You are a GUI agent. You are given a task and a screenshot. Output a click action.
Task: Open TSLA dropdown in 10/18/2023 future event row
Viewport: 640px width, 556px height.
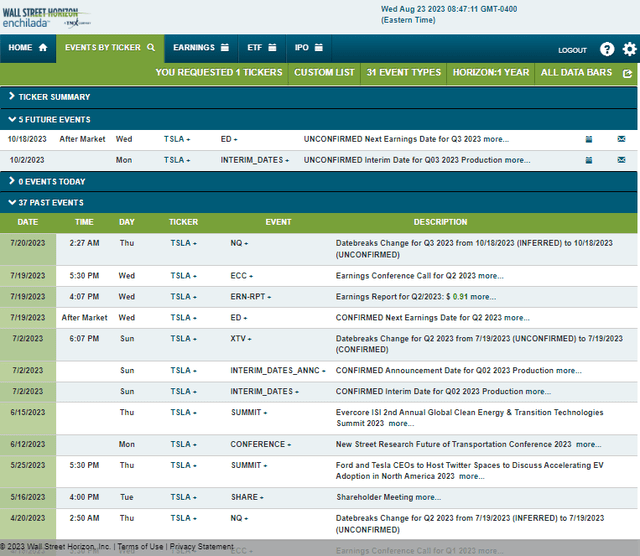click(177, 139)
